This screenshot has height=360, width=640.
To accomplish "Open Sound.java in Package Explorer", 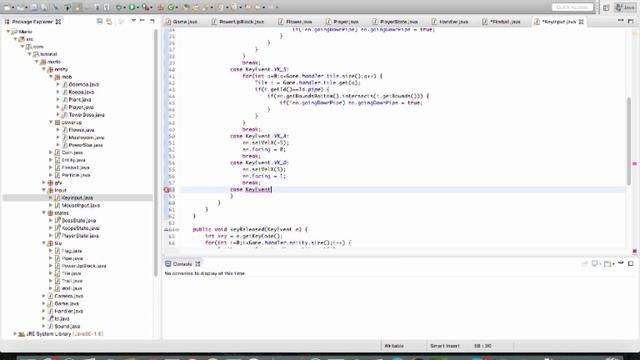I will [x=67, y=326].
